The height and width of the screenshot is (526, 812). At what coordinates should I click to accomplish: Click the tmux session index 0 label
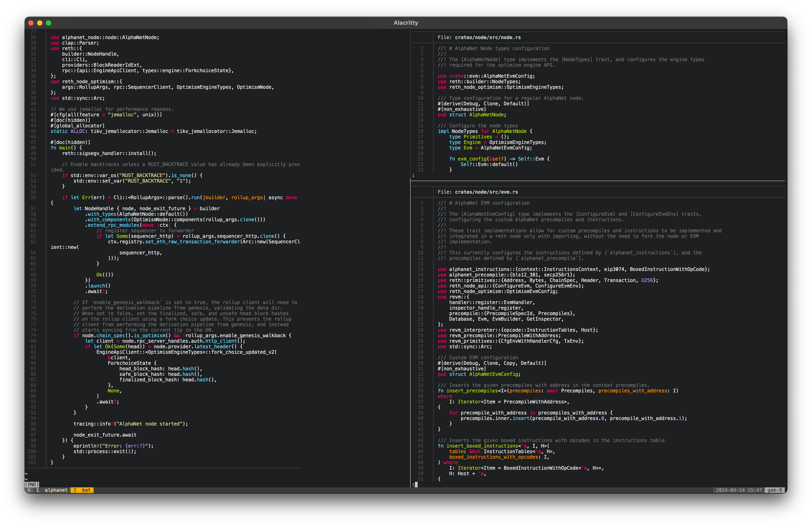(x=29, y=490)
